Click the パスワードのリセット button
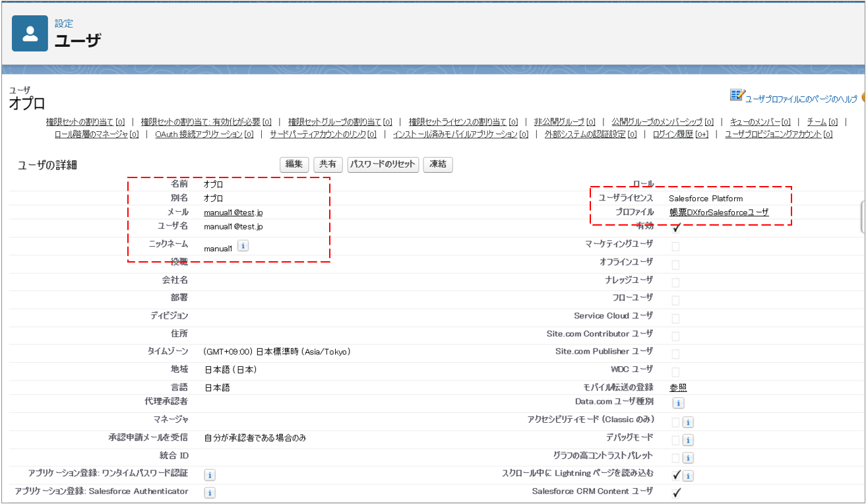868x504 pixels. (x=383, y=164)
